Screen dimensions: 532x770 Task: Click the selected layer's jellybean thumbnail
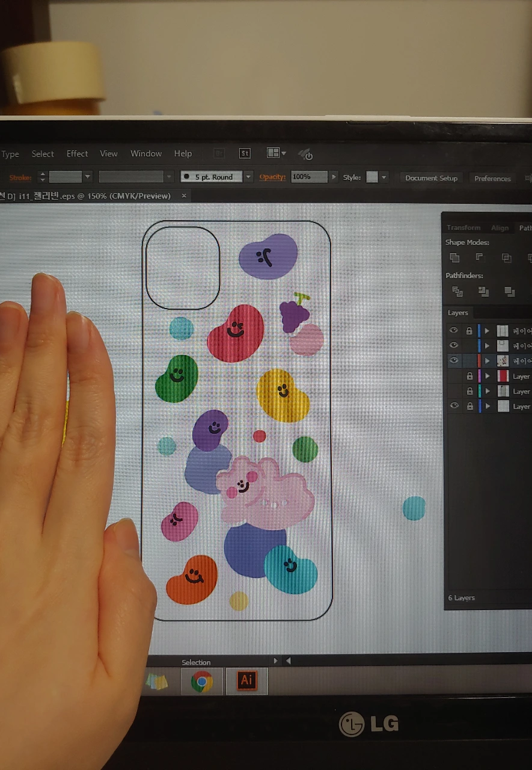503,361
